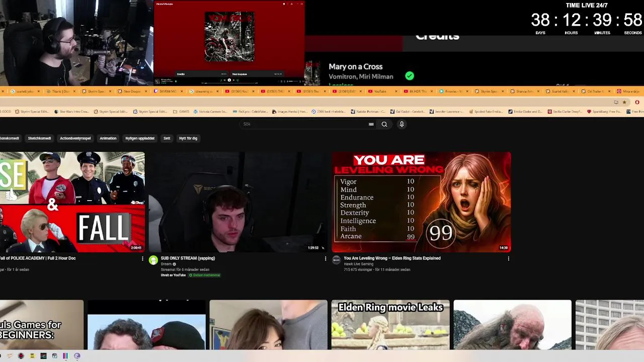Open Souls Games for Beginners thumbnail
The height and width of the screenshot is (362, 644).
point(42,325)
